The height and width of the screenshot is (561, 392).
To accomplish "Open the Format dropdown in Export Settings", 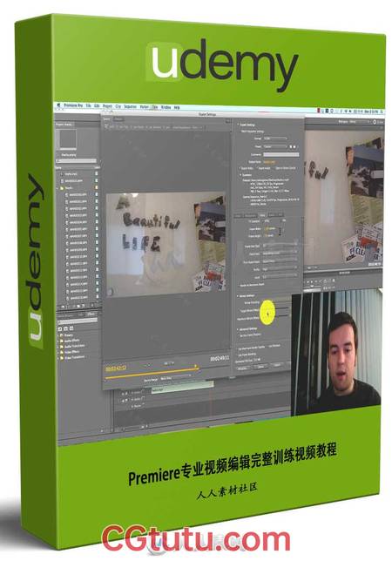I will point(276,139).
